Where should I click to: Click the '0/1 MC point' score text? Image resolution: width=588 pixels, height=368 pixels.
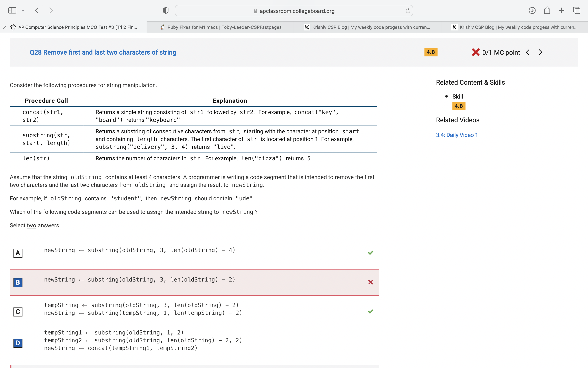[x=501, y=53]
